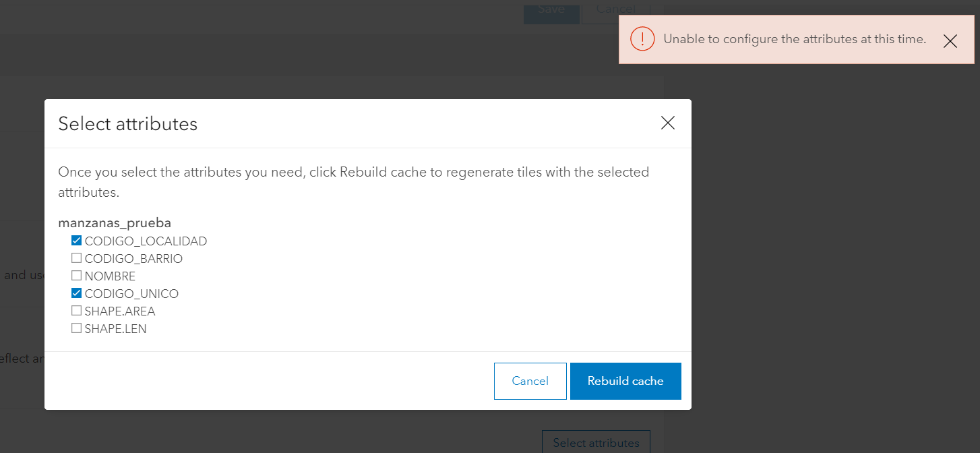The image size is (980, 453).
Task: Check the CODIGO_BARRIO attribute
Action: coord(76,258)
